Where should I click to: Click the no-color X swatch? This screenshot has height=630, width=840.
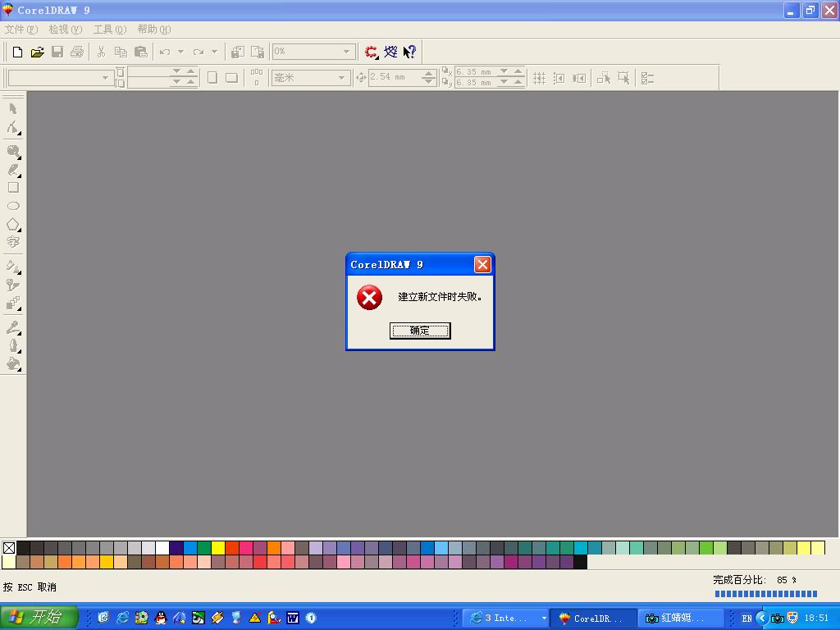click(x=9, y=547)
